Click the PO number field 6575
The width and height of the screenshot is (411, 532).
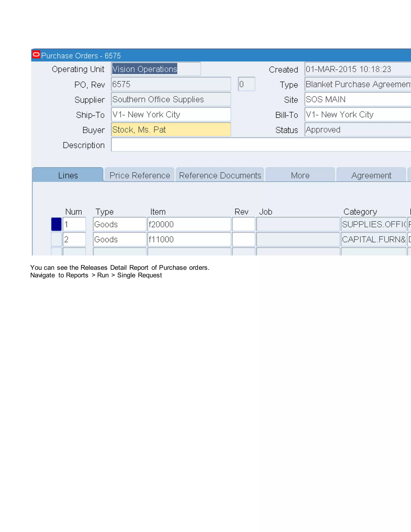pyautogui.click(x=171, y=84)
